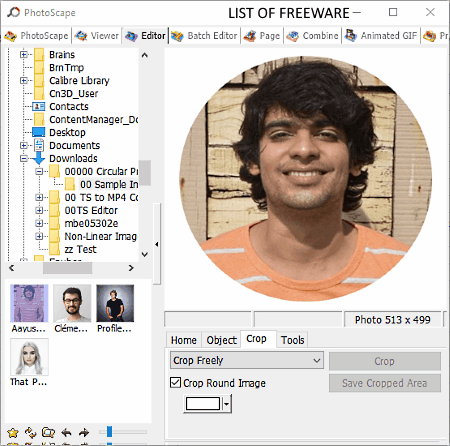Switch to the Object editing tab
The image size is (450, 446).
(x=222, y=340)
